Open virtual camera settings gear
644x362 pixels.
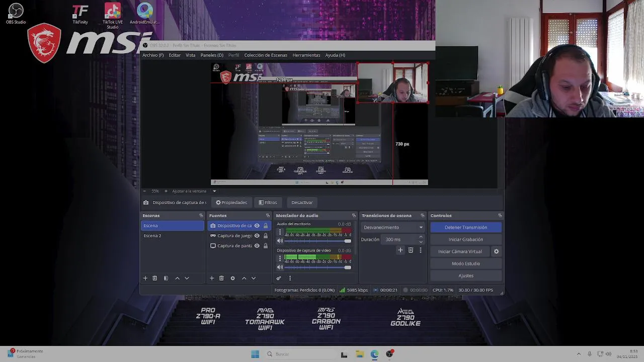tap(496, 251)
